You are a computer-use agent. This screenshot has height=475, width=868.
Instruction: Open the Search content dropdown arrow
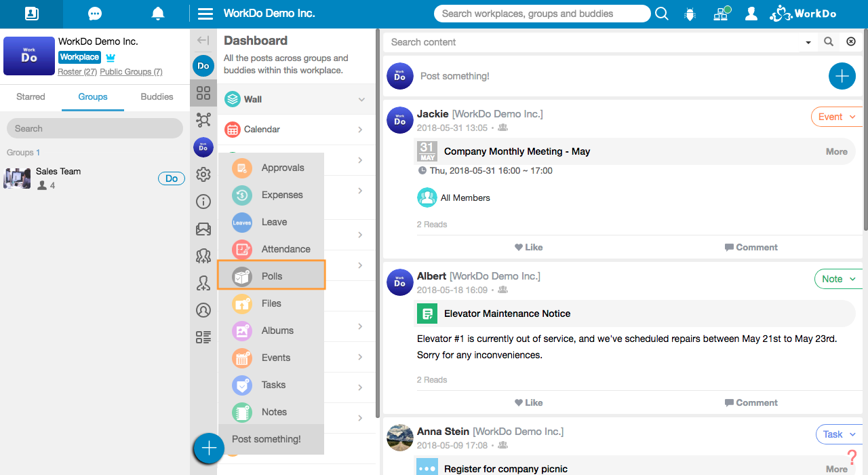click(x=808, y=42)
